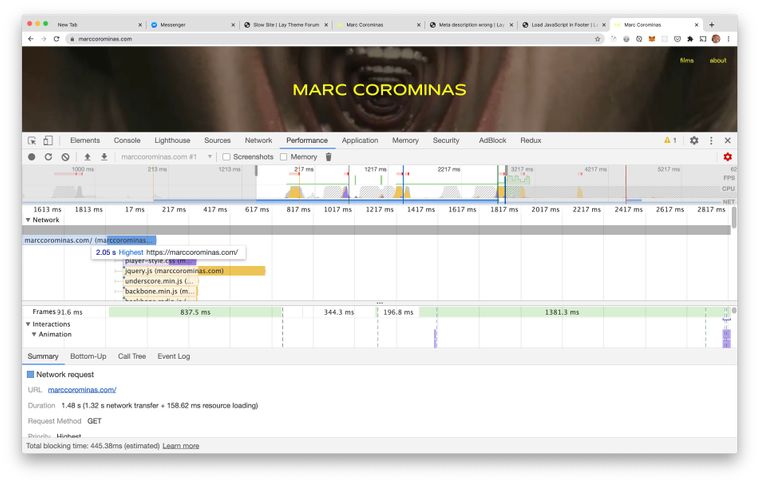
Task: Save profile with download arrow icon
Action: coord(104,157)
